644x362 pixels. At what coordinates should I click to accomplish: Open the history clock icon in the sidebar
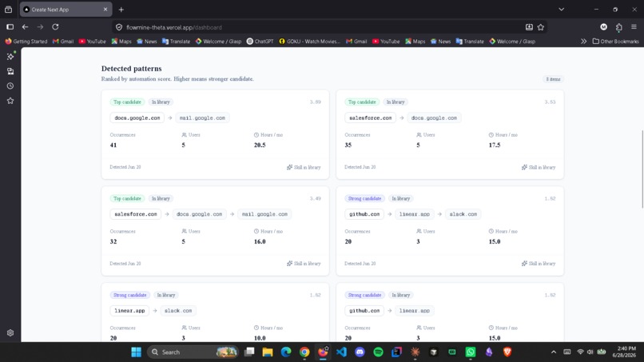10,86
